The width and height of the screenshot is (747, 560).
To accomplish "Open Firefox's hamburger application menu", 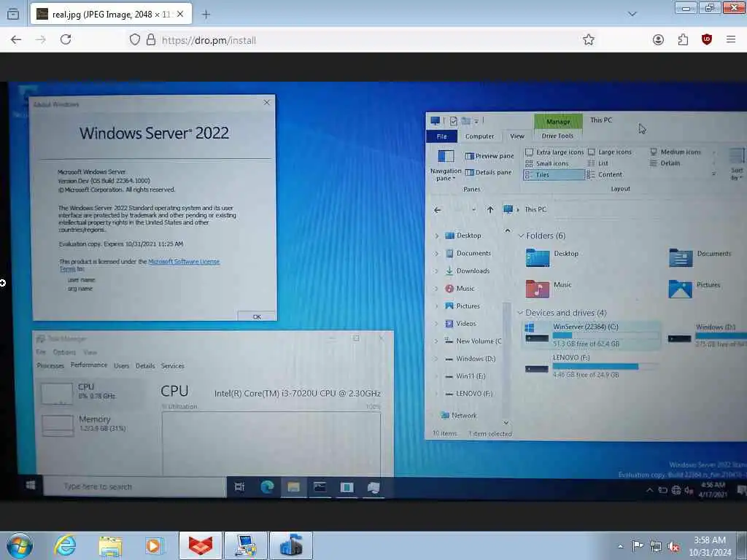I will pos(731,39).
